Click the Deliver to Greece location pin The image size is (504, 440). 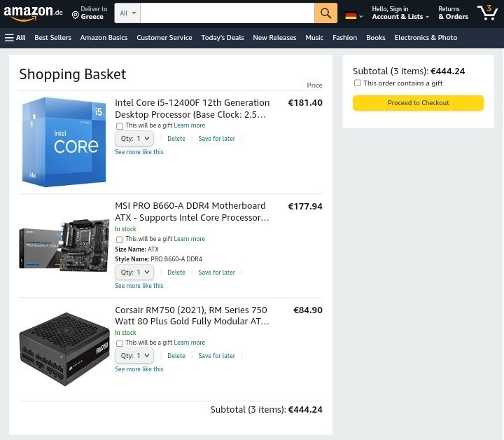[76, 15]
